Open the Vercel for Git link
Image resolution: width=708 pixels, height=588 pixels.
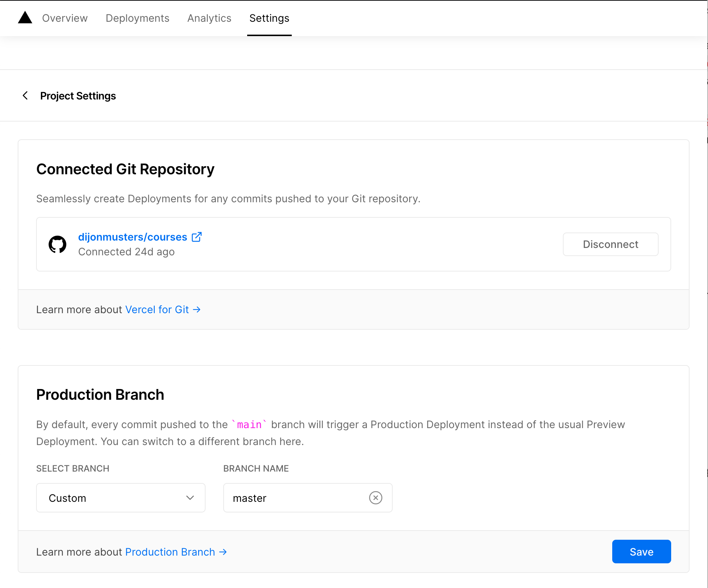(163, 309)
